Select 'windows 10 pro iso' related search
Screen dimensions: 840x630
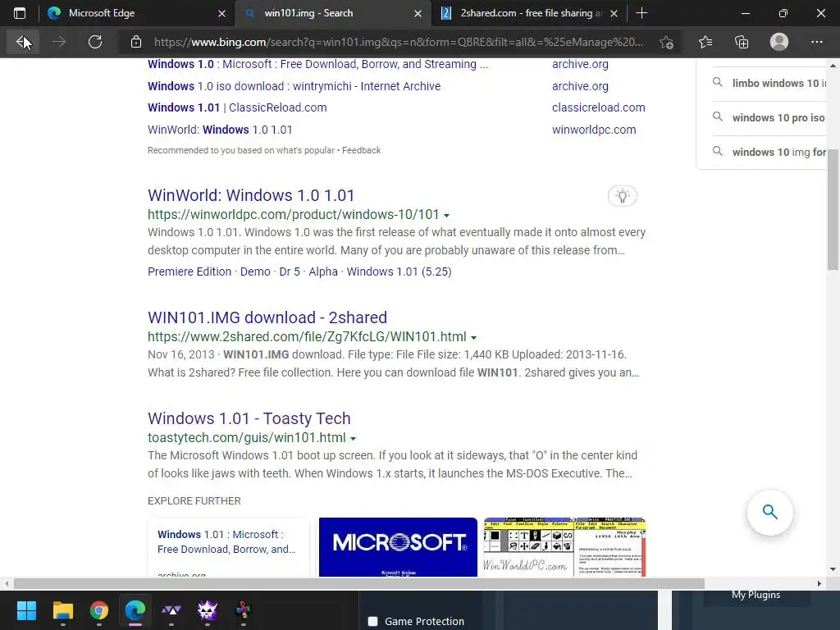[x=778, y=117]
